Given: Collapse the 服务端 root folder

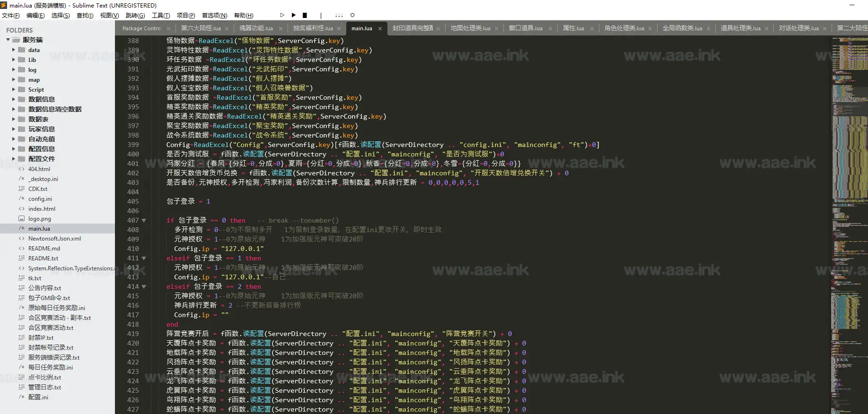Looking at the screenshot, I should [8, 40].
